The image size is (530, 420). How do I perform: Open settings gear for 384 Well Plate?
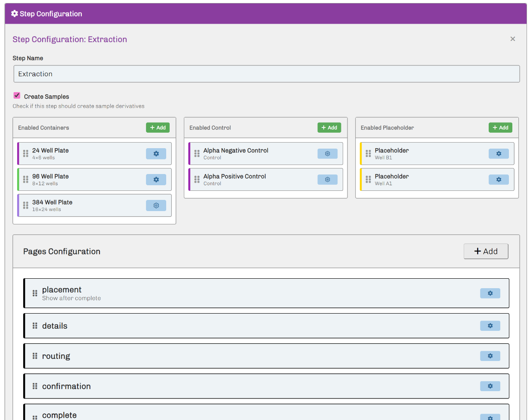(156, 205)
